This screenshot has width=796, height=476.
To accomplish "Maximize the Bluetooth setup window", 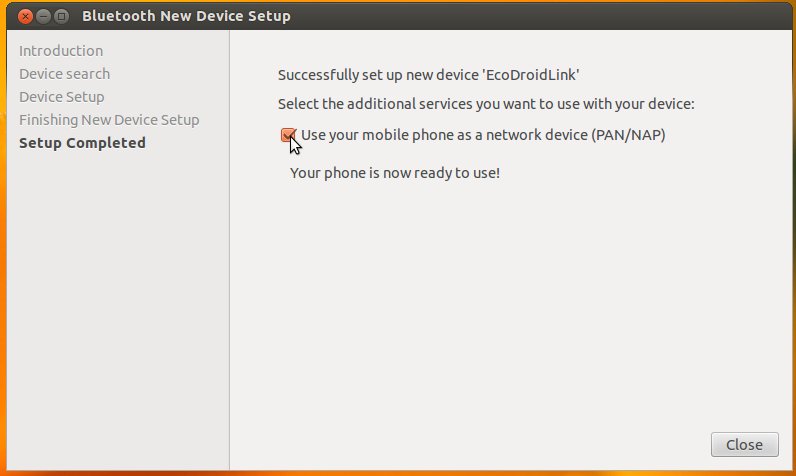I will (61, 16).
